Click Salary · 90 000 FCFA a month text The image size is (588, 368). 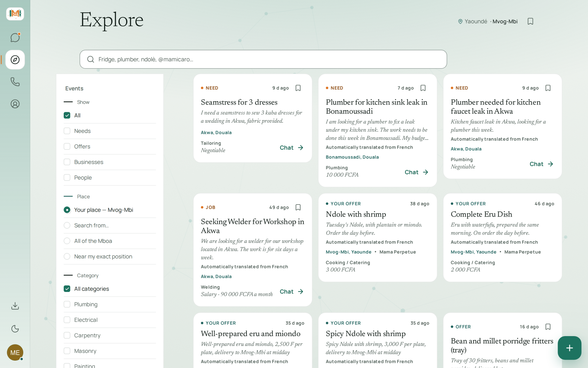click(237, 294)
